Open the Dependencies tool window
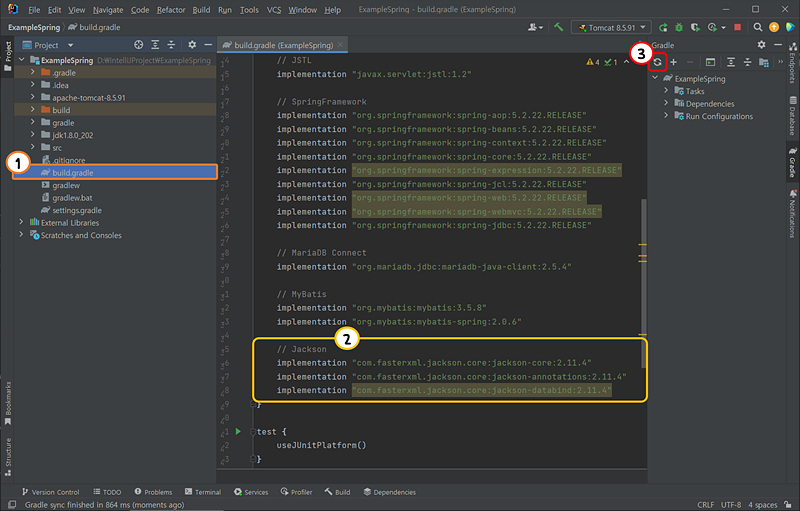The image size is (800, 511). [390, 492]
